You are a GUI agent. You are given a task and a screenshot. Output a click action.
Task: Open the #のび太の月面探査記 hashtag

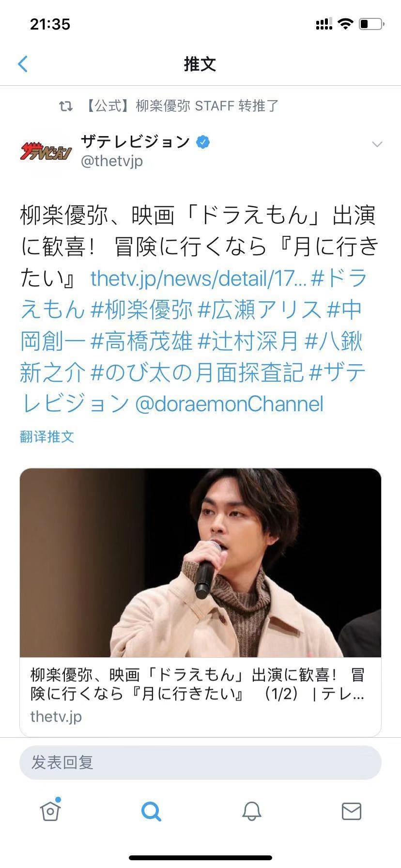pyautogui.click(x=198, y=372)
